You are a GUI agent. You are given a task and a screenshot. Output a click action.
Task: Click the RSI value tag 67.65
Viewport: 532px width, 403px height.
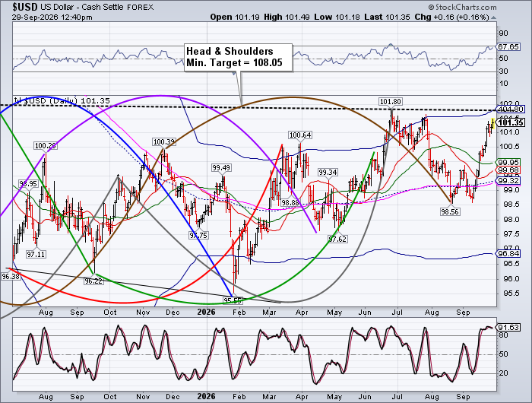pos(508,47)
